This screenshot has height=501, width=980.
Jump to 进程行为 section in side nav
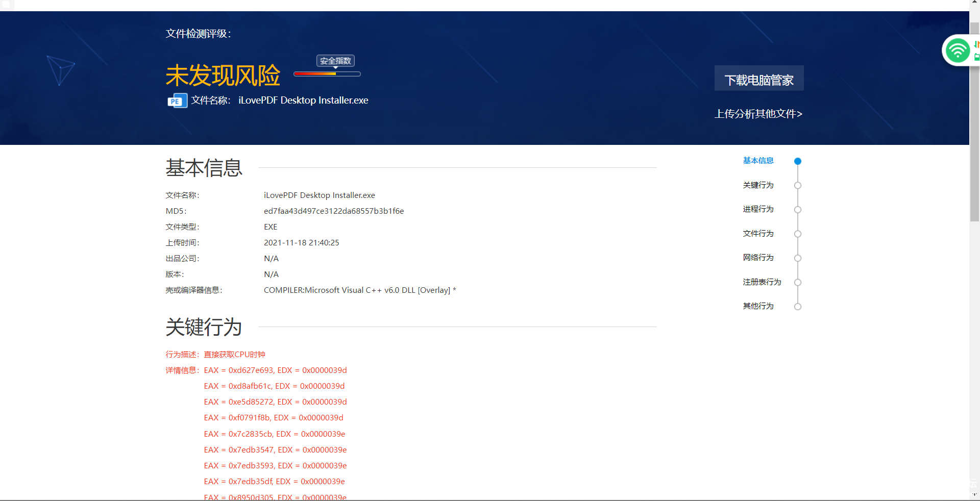pyautogui.click(x=758, y=209)
